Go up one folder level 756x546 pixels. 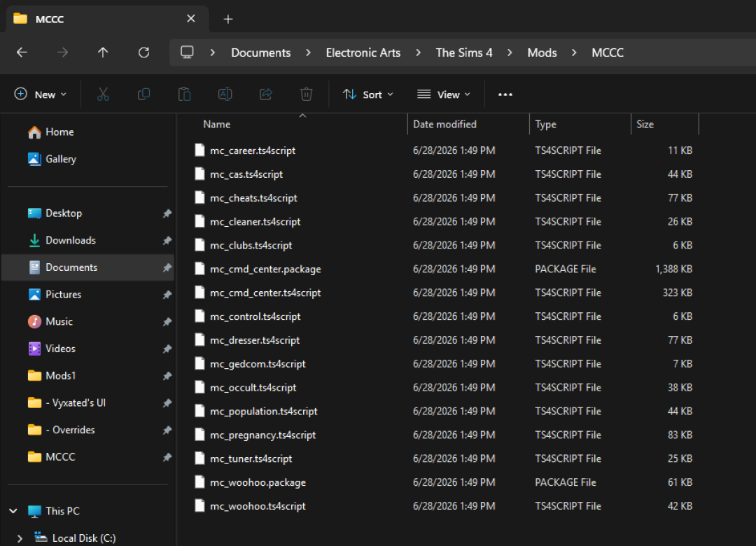(x=103, y=52)
